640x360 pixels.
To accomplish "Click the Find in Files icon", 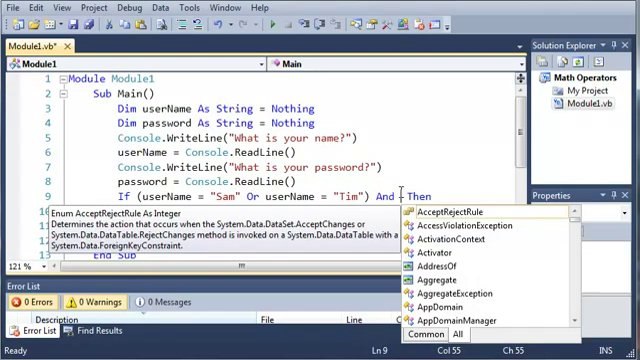I will tap(162, 24).
